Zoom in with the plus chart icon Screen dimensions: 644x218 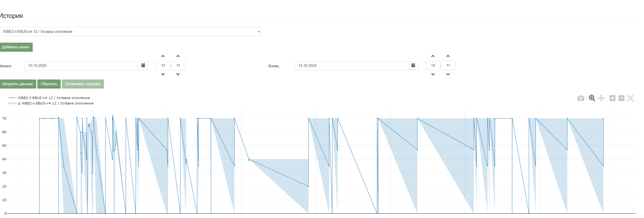click(612, 98)
